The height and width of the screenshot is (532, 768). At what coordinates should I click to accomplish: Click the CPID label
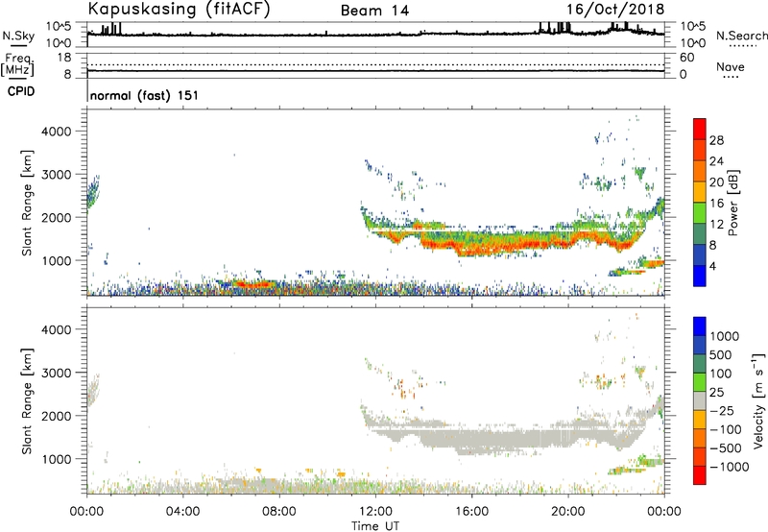pyautogui.click(x=21, y=91)
